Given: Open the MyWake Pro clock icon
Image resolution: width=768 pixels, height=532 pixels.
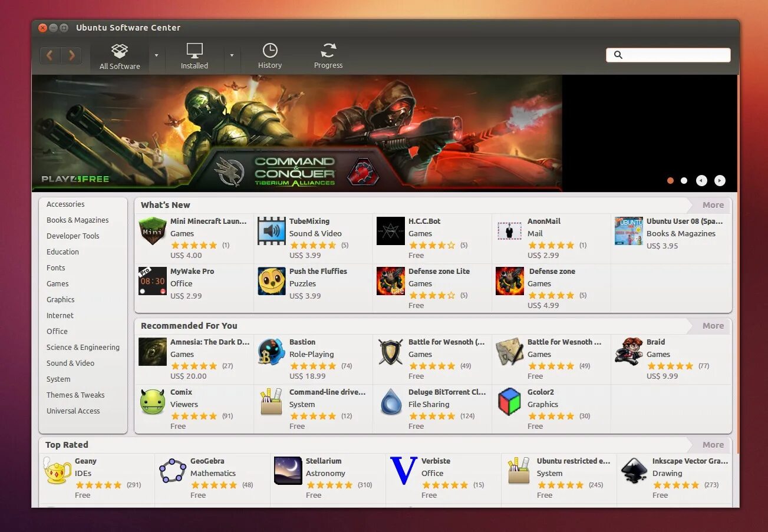Looking at the screenshot, I should 153,281.
